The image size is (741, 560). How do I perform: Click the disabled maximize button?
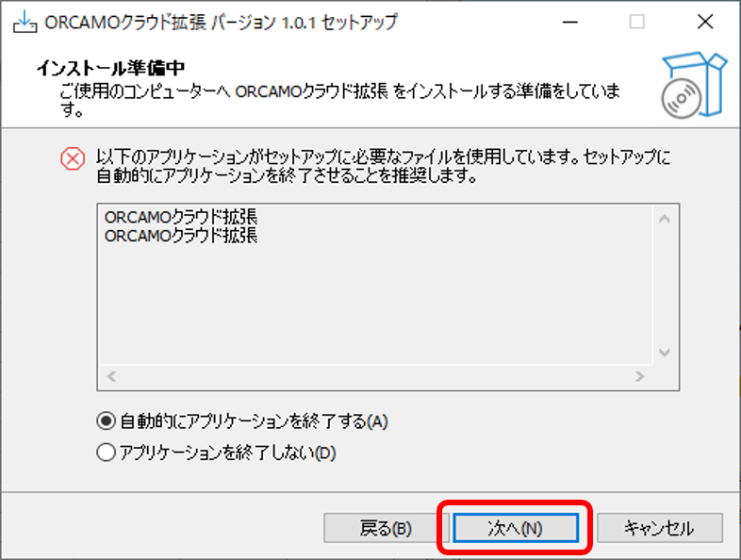[637, 22]
